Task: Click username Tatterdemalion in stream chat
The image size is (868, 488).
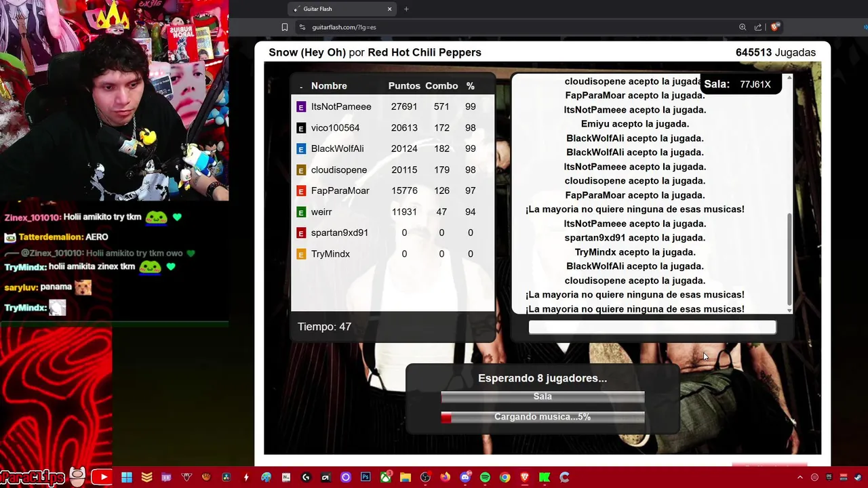Action: pyautogui.click(x=50, y=237)
